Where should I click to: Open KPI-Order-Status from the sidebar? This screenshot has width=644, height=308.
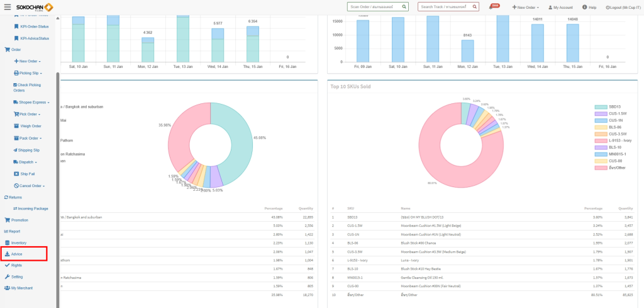34,26
